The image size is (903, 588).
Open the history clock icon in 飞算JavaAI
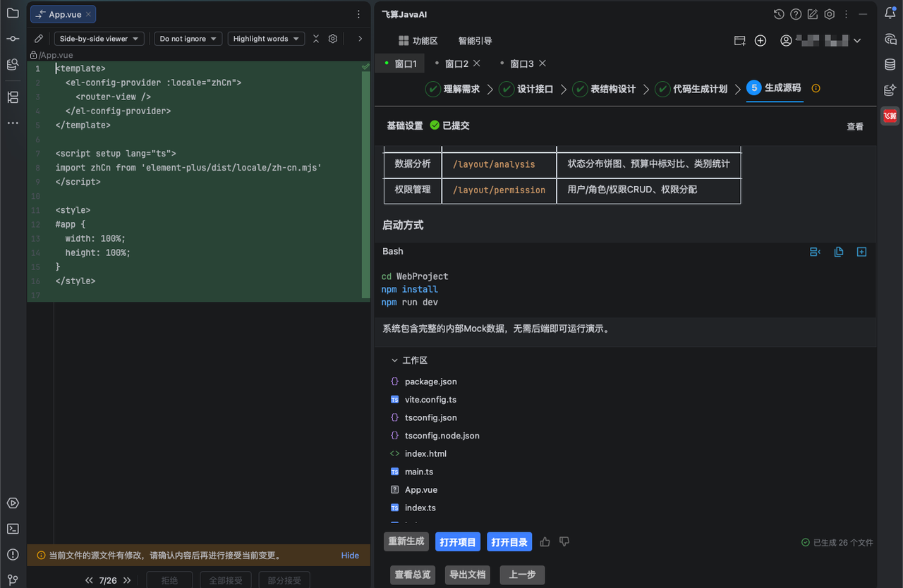click(779, 14)
